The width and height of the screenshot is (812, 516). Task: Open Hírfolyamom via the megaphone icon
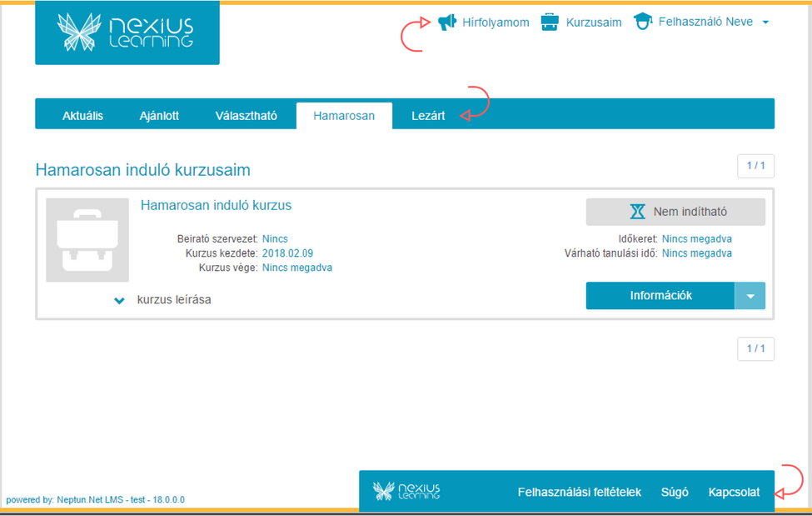pyautogui.click(x=449, y=22)
